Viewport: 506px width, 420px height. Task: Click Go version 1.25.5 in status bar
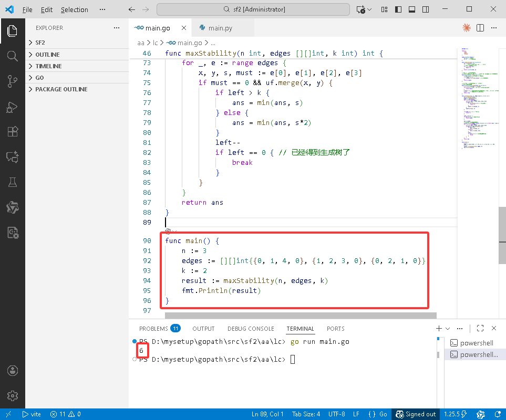(x=455, y=414)
